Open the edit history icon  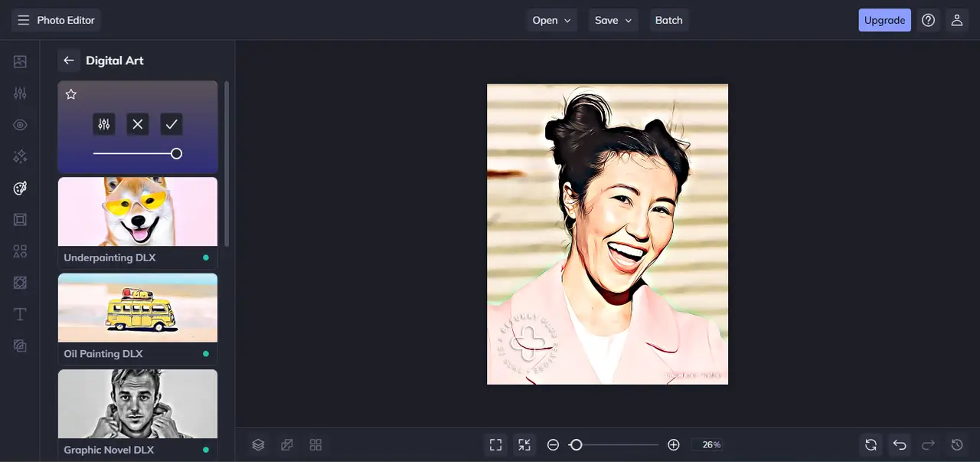point(957,444)
